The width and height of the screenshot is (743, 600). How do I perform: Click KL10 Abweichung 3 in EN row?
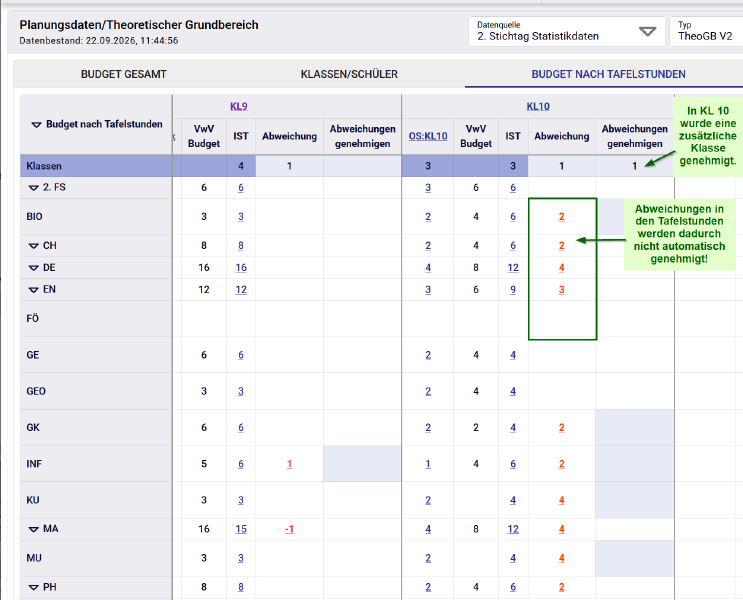pos(562,290)
